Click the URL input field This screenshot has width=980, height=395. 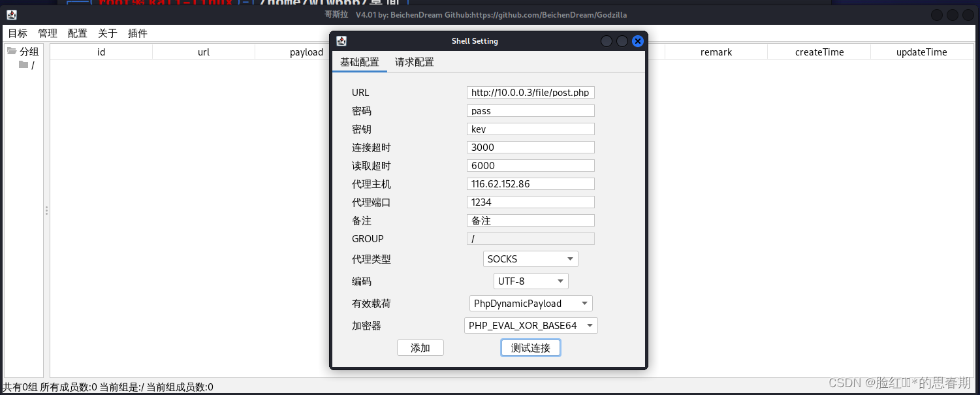(530, 93)
